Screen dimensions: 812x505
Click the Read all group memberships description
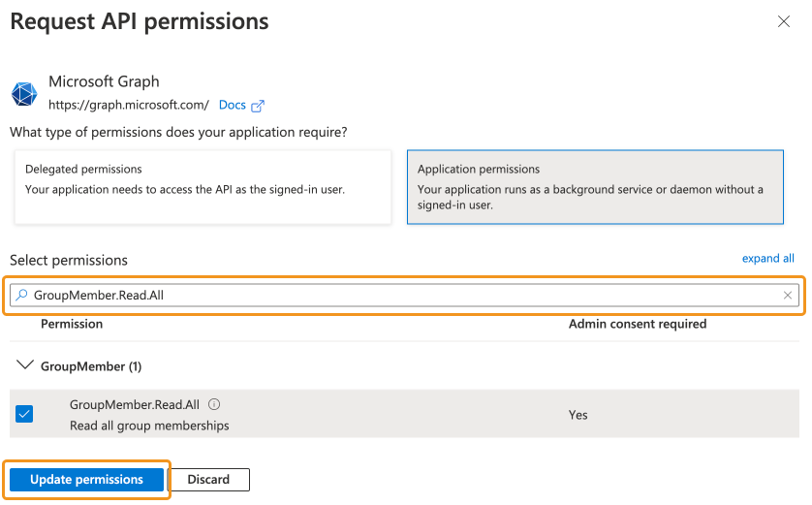[149, 426]
